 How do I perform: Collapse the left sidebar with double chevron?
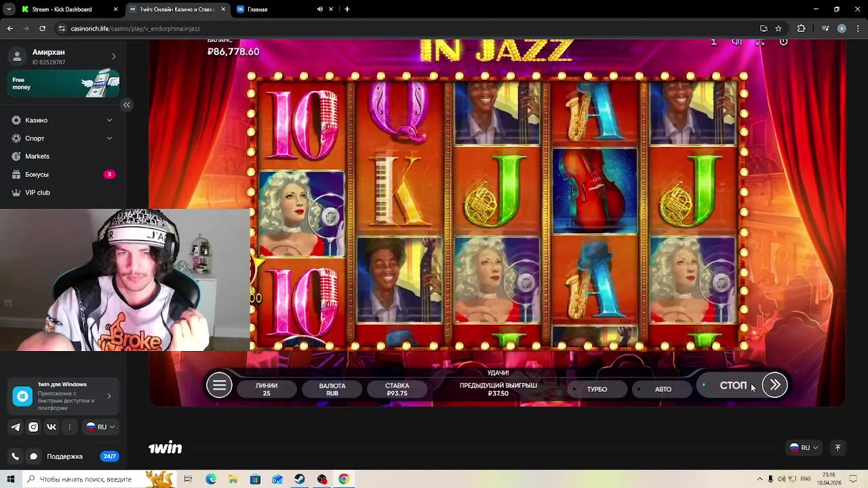[127, 105]
